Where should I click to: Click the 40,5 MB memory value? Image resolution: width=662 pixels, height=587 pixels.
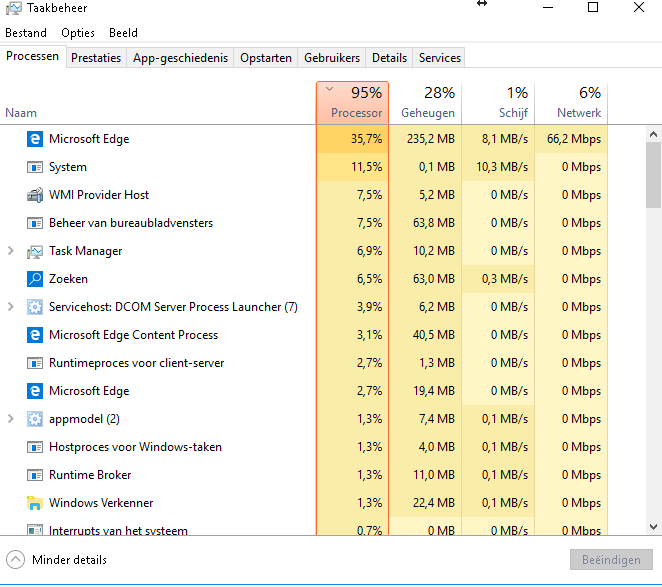tap(434, 335)
